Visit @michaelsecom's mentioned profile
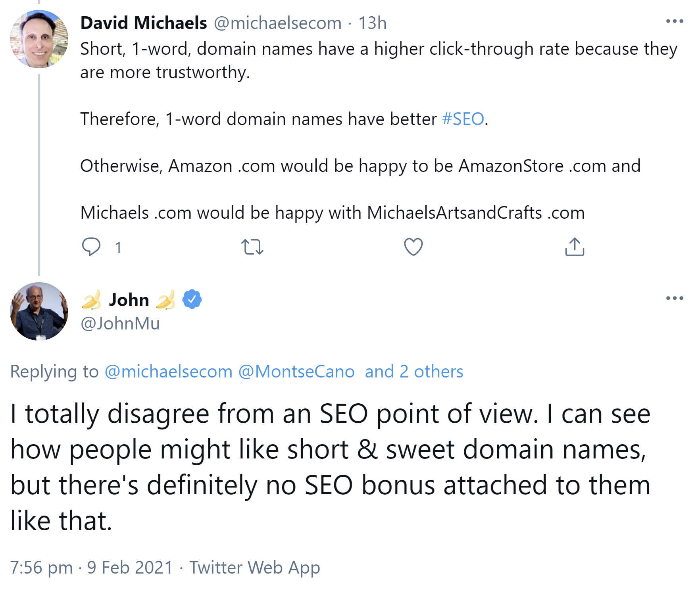This screenshot has height=595, width=700. tap(166, 372)
